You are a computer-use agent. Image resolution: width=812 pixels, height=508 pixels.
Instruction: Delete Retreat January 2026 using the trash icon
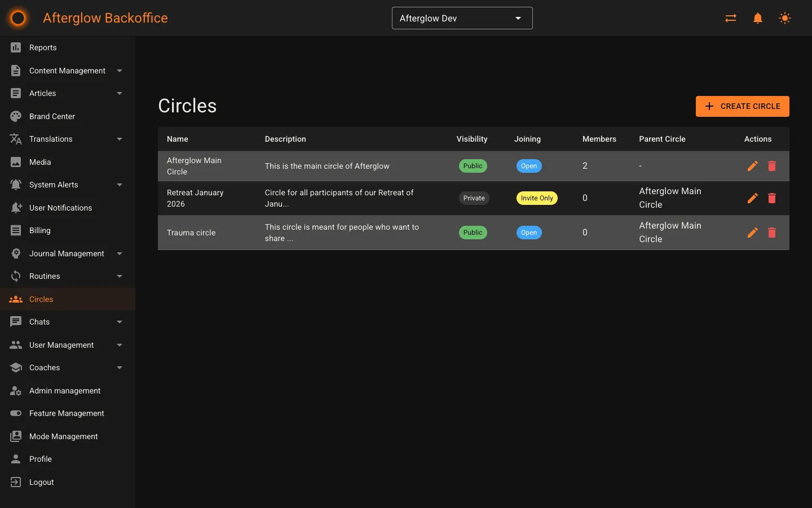coord(772,198)
